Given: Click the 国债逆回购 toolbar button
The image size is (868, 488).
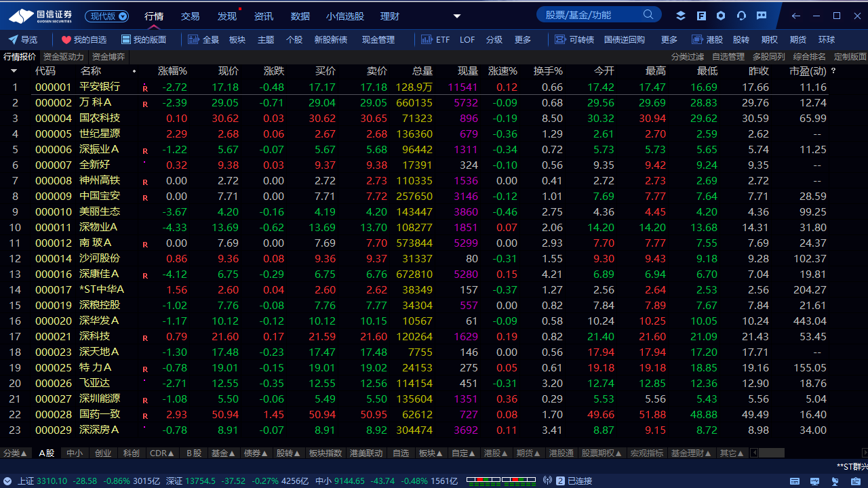Looking at the screenshot, I should 625,40.
